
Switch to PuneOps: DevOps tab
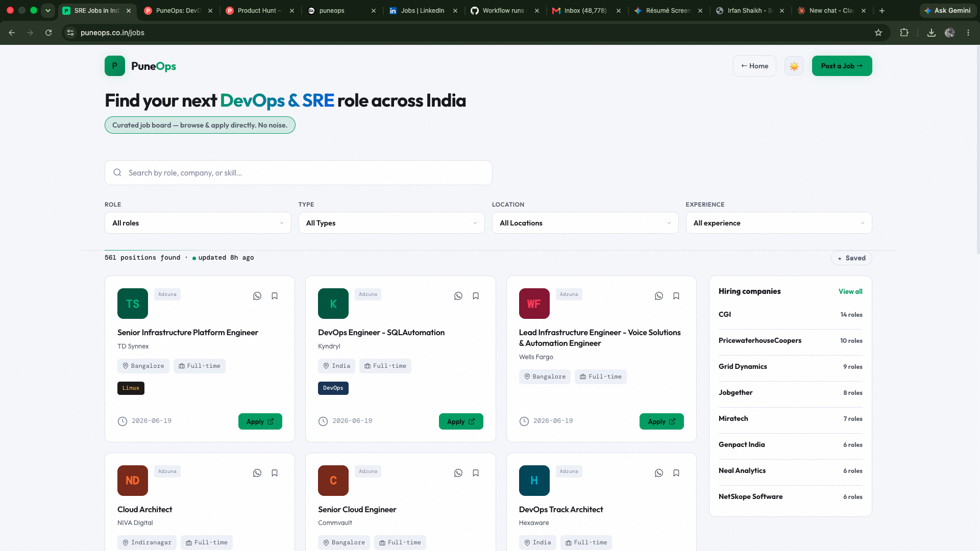click(x=178, y=10)
